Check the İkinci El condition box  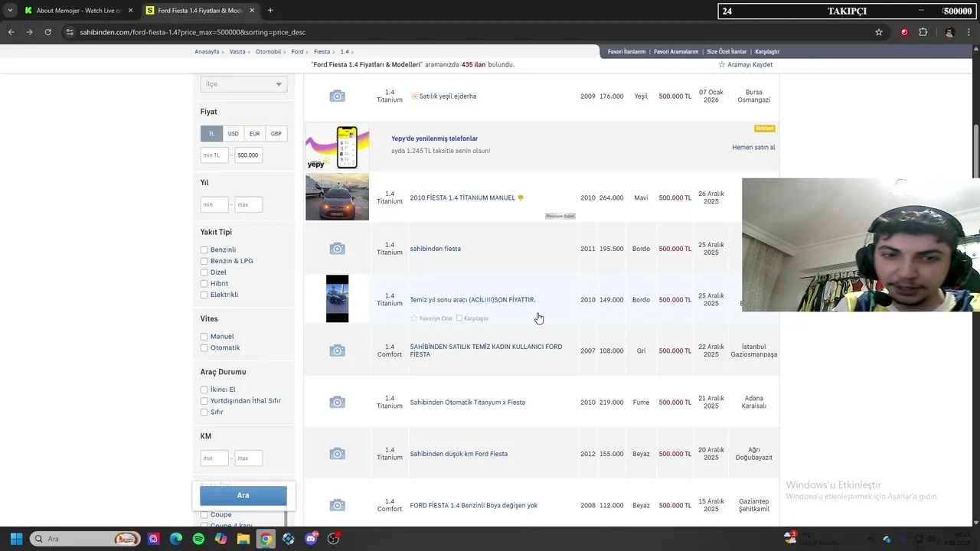click(x=204, y=390)
